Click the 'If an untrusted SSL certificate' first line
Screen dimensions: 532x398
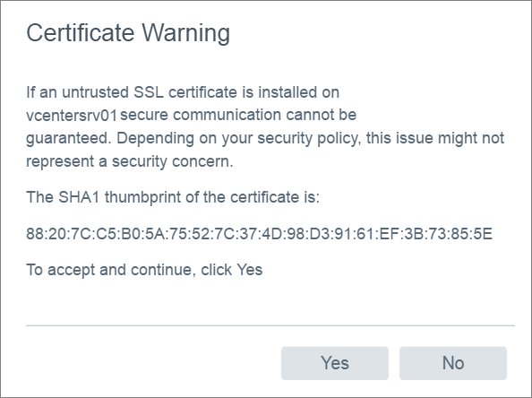coord(183,92)
